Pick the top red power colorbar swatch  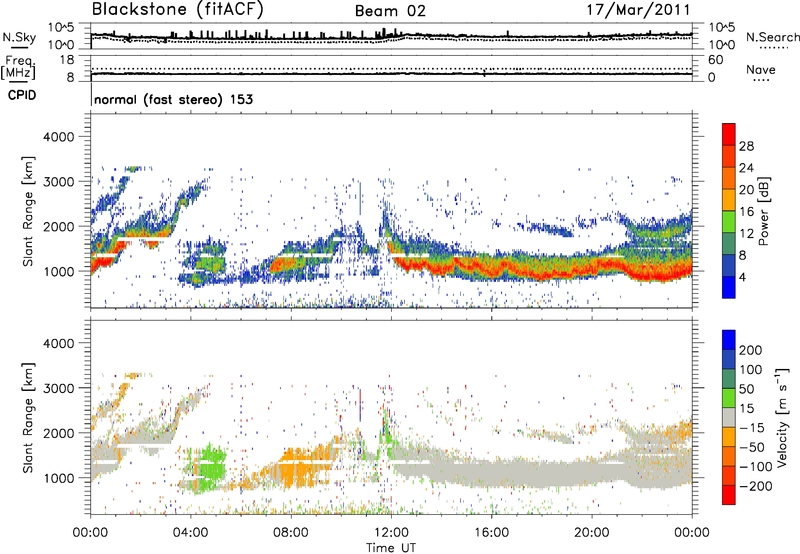click(729, 134)
